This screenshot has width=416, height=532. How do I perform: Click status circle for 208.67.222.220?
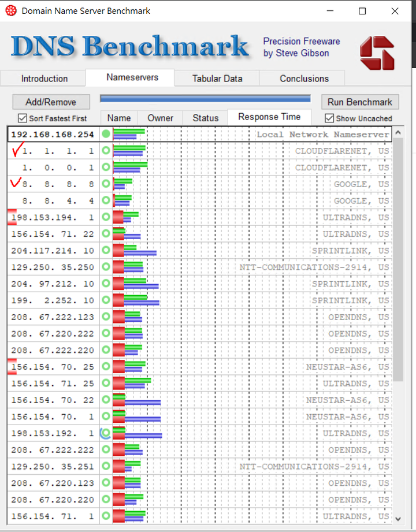(x=106, y=350)
